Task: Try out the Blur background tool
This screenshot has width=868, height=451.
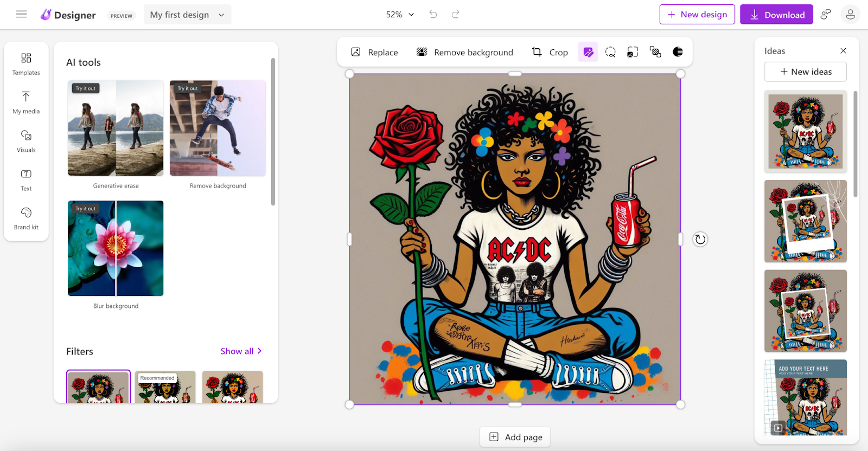Action: tap(116, 248)
